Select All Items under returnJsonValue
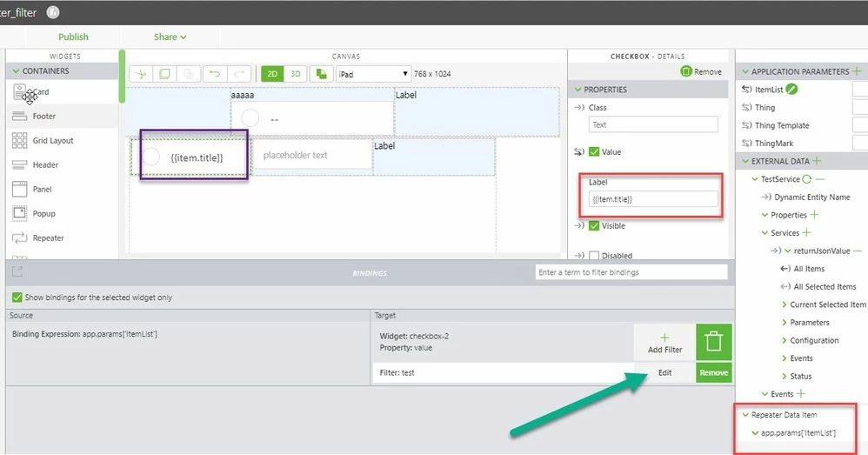 pyautogui.click(x=809, y=269)
